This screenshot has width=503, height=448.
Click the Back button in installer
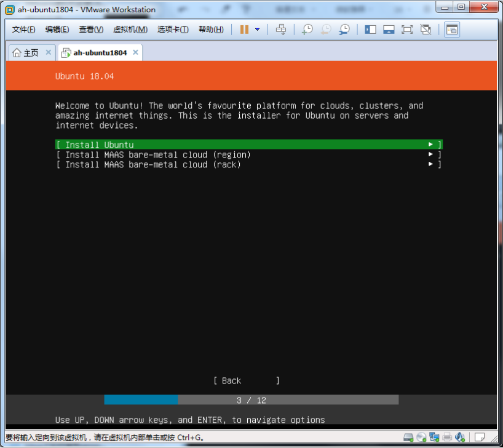pyautogui.click(x=247, y=381)
